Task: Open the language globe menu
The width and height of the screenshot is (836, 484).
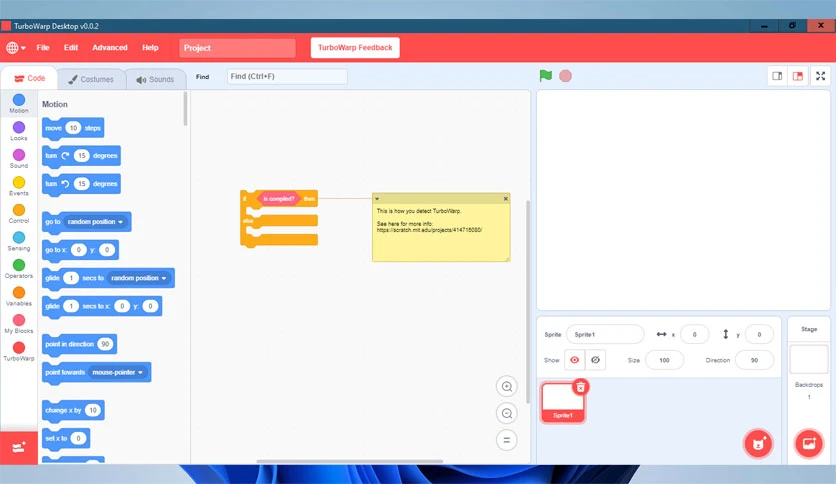Action: pyautogui.click(x=15, y=47)
